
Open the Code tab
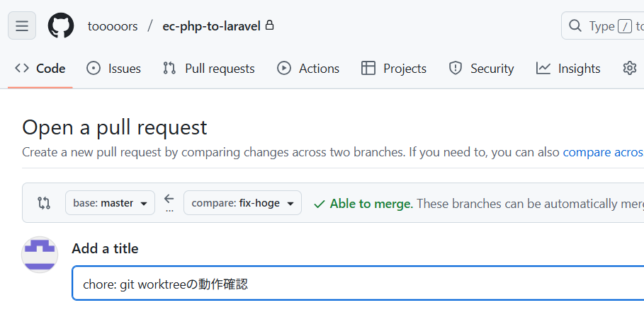point(40,69)
